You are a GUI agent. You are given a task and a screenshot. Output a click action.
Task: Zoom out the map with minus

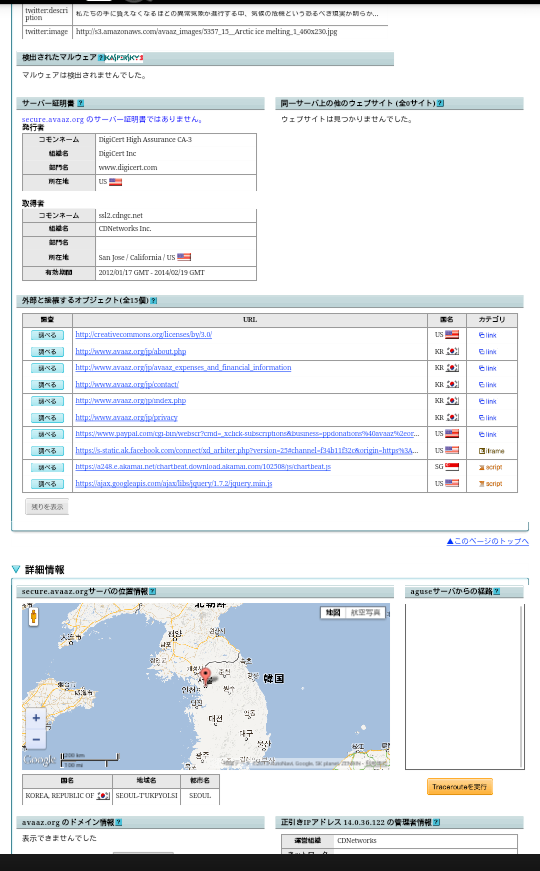(36, 739)
